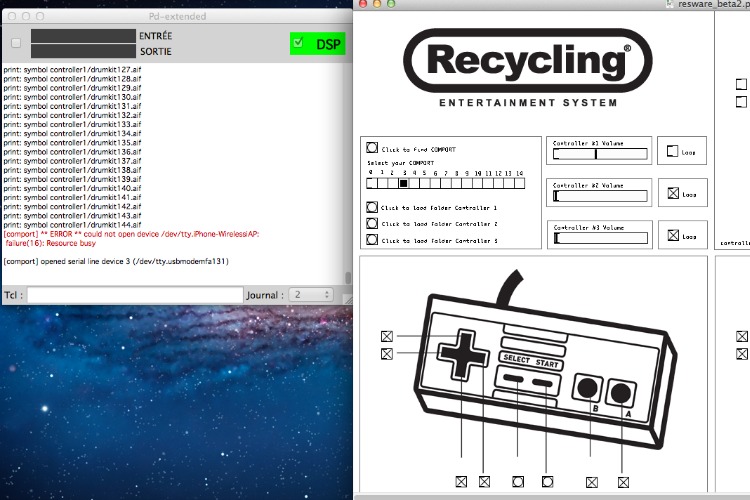The height and width of the screenshot is (500, 750).
Task: Toggle the box linked to D-pad left
Action: 387,354
